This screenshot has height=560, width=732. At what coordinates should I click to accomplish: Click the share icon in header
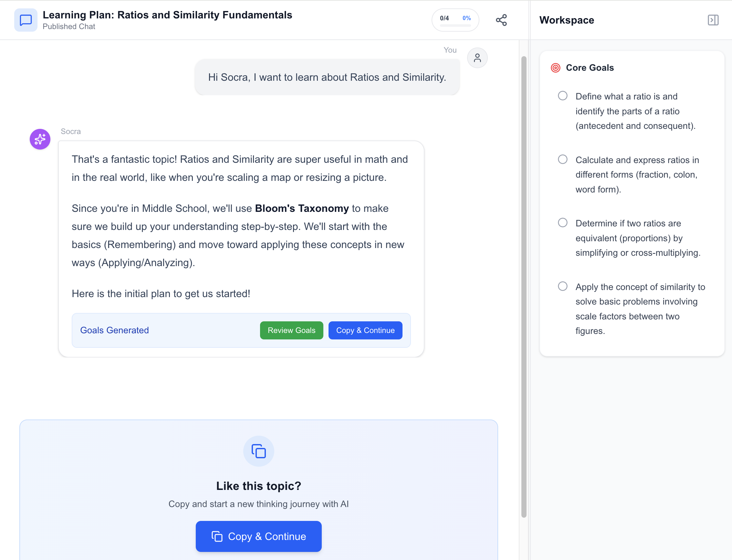tap(501, 20)
